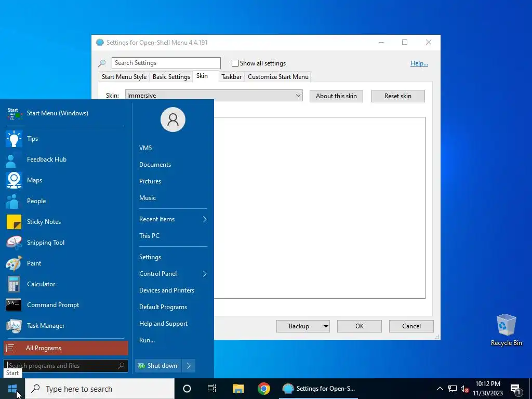Viewport: 532px width, 399px height.
Task: Choose Run... from the start menu
Action: [147, 340]
